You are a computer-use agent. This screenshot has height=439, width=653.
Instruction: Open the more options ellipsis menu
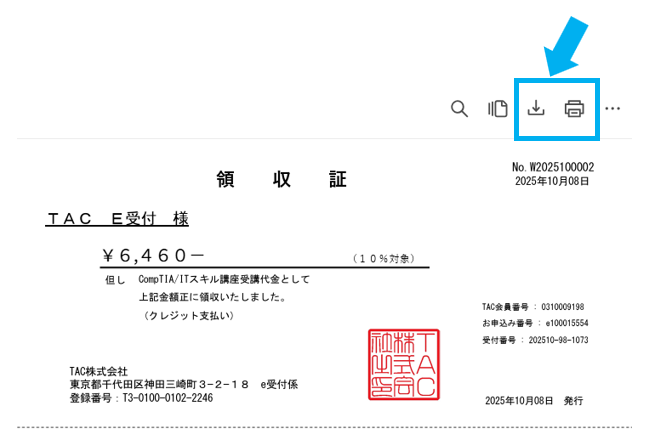[613, 109]
